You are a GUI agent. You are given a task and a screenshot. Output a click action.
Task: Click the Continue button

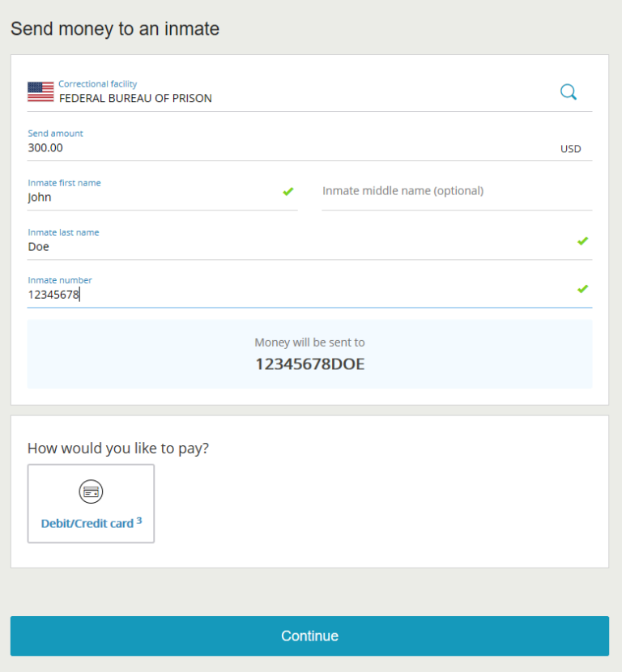click(309, 636)
